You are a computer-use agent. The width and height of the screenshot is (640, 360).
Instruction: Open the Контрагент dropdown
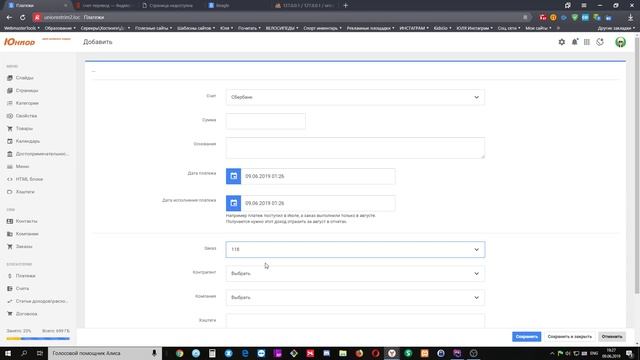pyautogui.click(x=355, y=273)
